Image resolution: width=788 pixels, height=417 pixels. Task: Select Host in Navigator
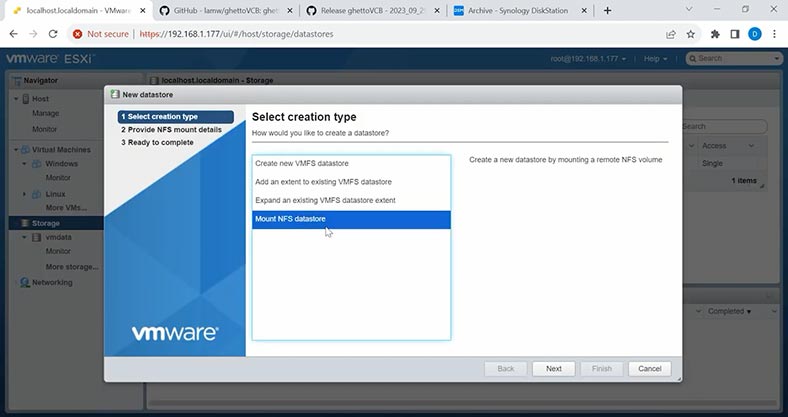(40, 99)
